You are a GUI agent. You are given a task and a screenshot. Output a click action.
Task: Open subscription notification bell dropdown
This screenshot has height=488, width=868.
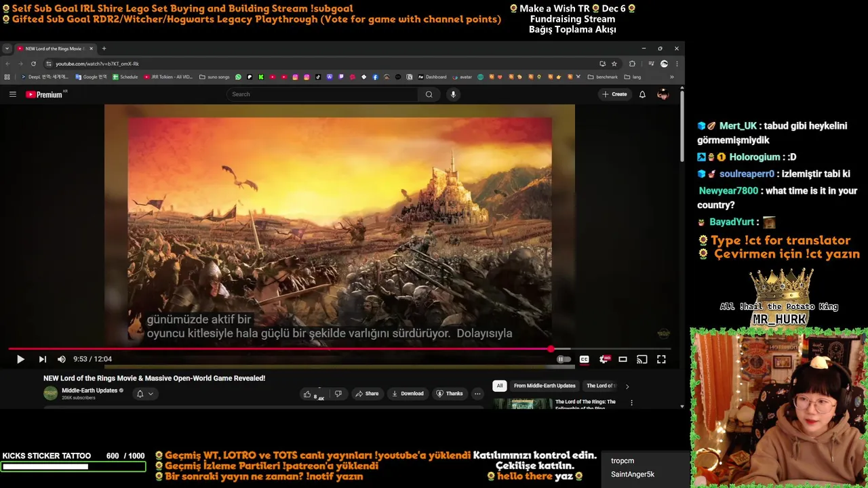[x=145, y=394]
